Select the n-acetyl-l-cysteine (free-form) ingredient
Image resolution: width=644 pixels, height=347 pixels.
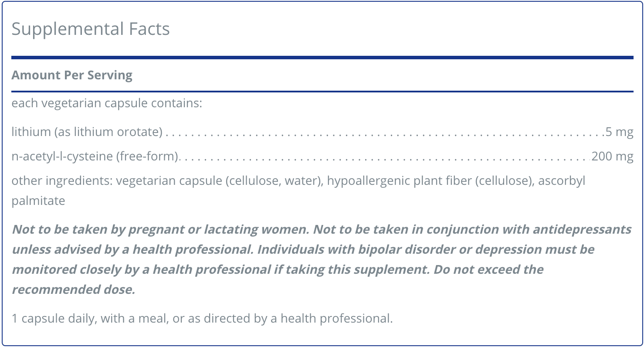95,156
